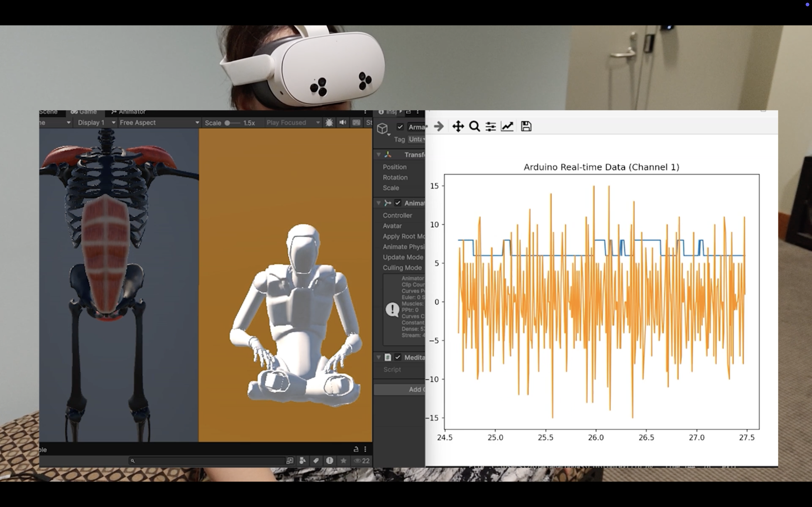
Task: Open the edit axis curve parameters icon
Action: 507,126
